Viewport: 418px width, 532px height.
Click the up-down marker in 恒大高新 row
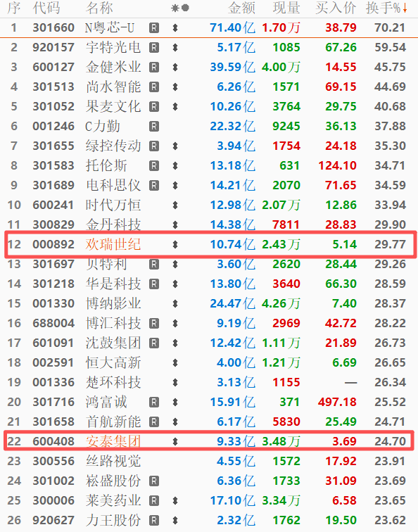coord(175,362)
